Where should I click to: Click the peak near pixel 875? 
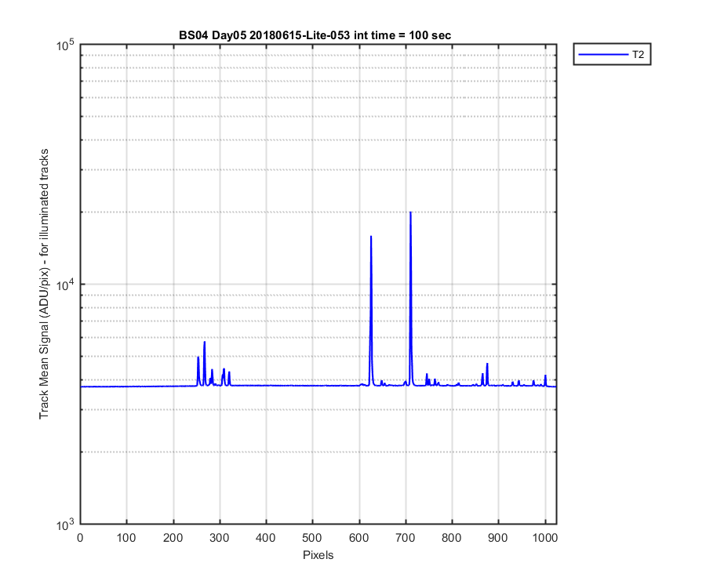[487, 365]
